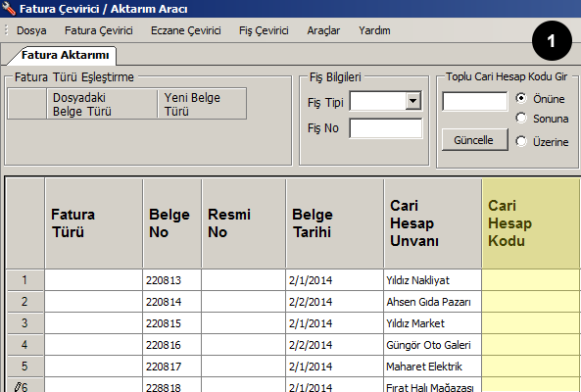
Task: Open the Eczane Çevirici menu
Action: [x=185, y=30]
